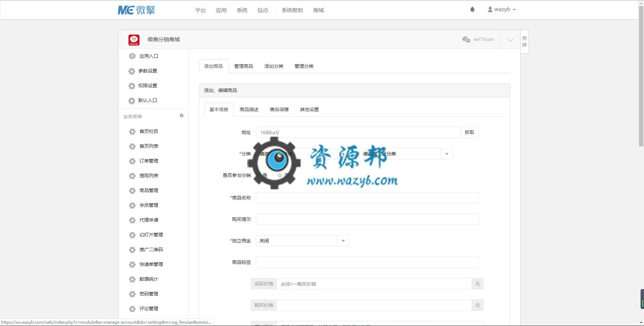Click the 首页栏目 gear icon
This screenshot has width=644, height=326.
tap(132, 132)
